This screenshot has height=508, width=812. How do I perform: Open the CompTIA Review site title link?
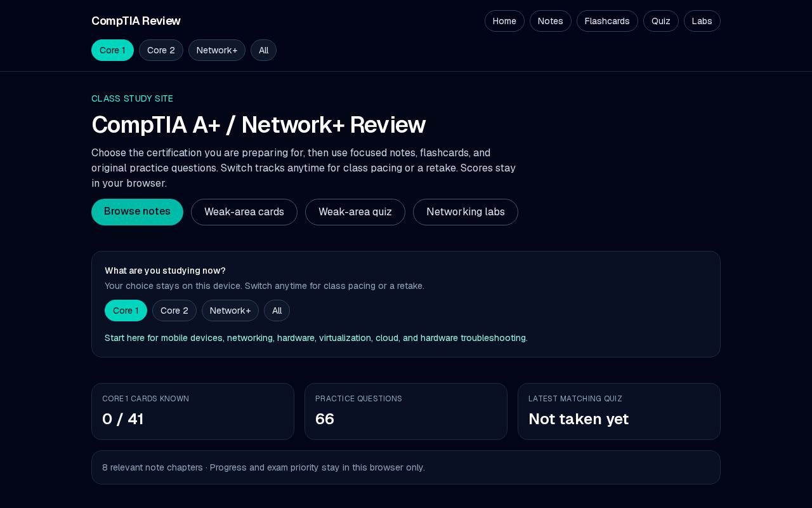pos(136,21)
